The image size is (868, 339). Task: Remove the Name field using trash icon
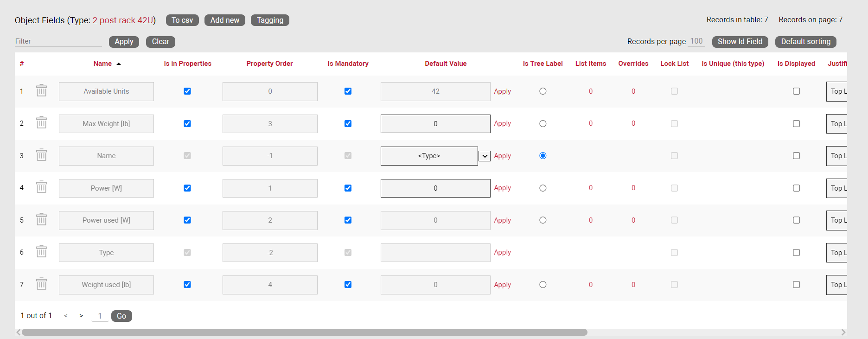pyautogui.click(x=42, y=155)
